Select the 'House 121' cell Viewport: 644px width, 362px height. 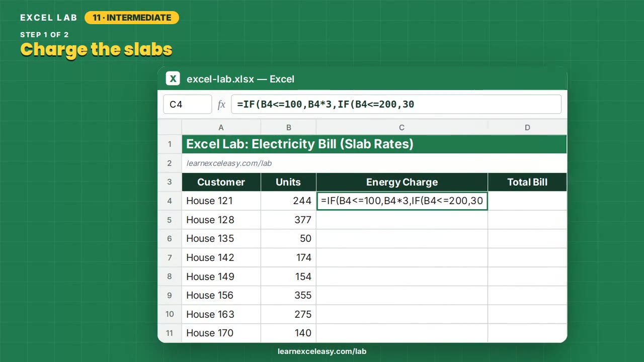(x=221, y=201)
